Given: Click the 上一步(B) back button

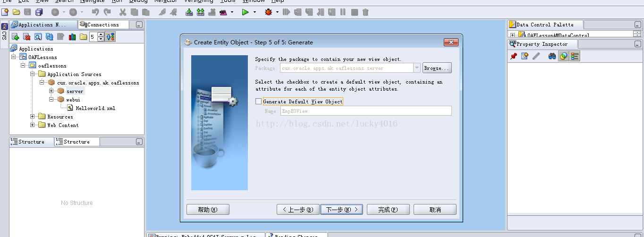Looking at the screenshot, I should coord(298,210).
